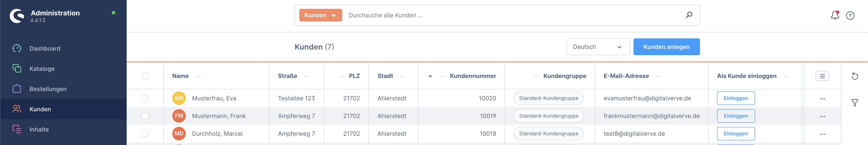
Task: Click the Kunden anlegen button
Action: pyautogui.click(x=666, y=47)
